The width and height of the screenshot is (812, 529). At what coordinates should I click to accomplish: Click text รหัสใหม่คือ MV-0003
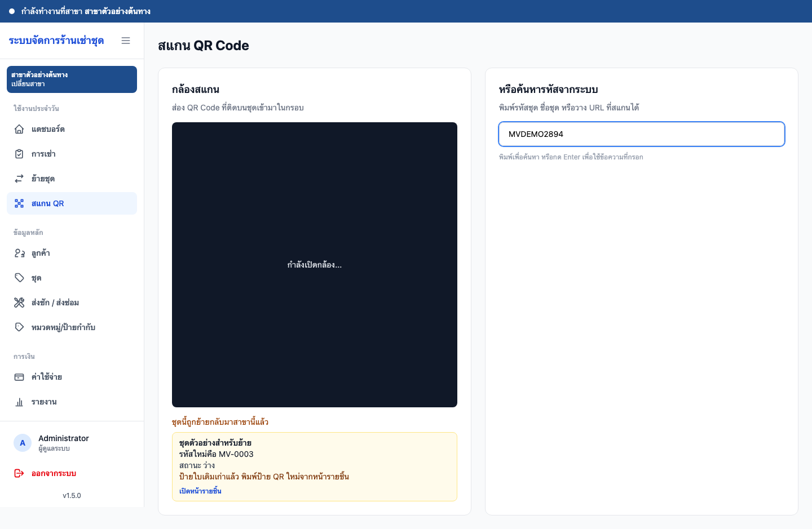point(217,454)
